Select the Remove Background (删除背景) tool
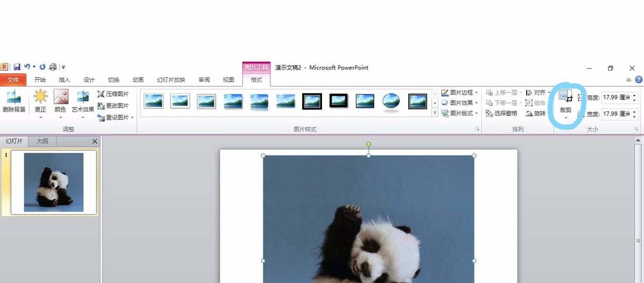Screen dimensions: 644x283 coord(14,102)
